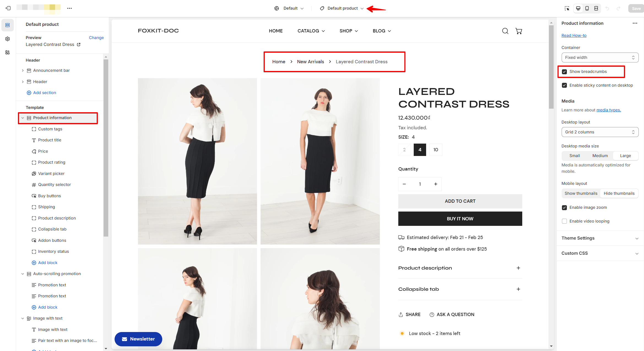Open the Container Fixed width dropdown
Viewport: 644px width, 351px height.
[600, 57]
